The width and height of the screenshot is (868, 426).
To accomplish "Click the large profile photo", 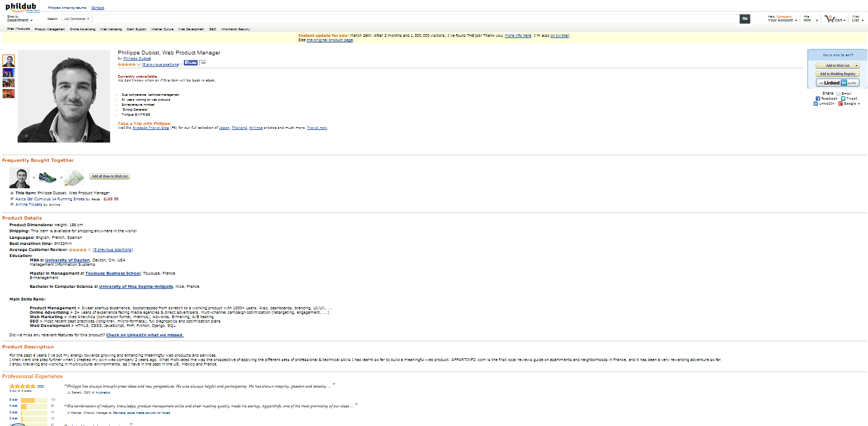I will (x=64, y=96).
